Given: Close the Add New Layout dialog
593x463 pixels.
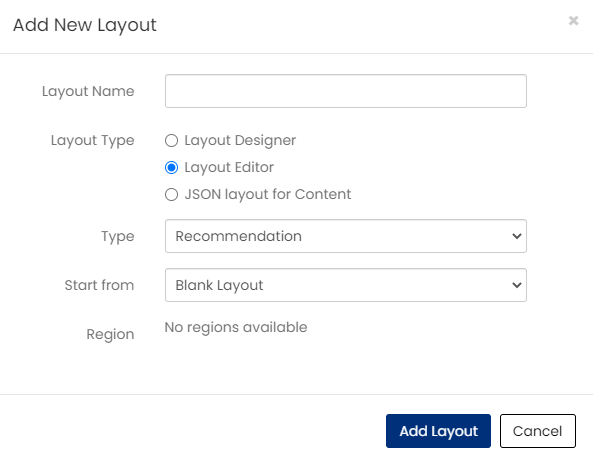Looking at the screenshot, I should (573, 20).
